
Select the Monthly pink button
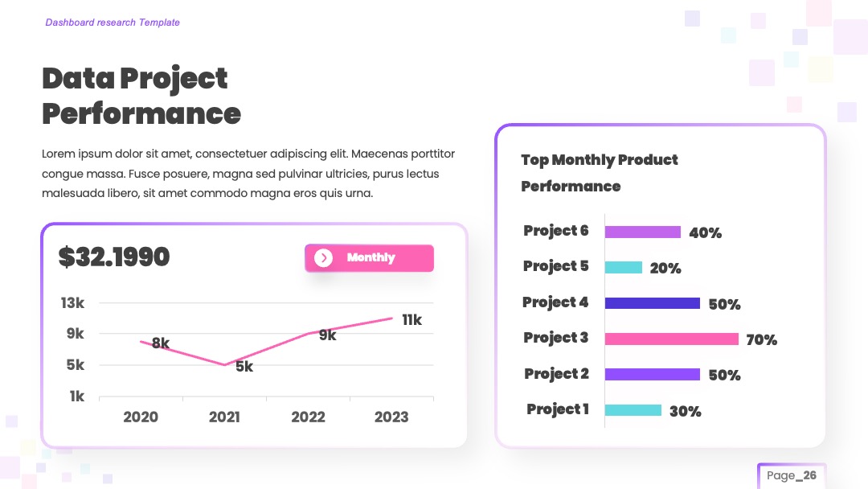pos(369,258)
